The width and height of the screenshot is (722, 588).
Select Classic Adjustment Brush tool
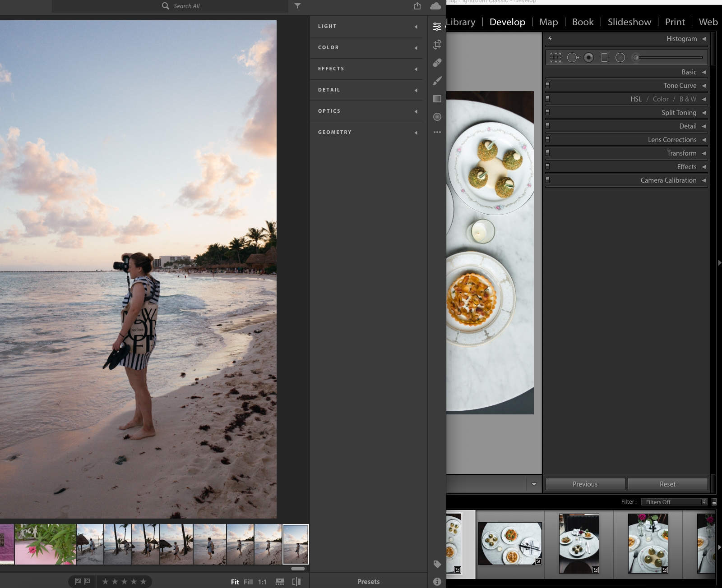(635, 58)
